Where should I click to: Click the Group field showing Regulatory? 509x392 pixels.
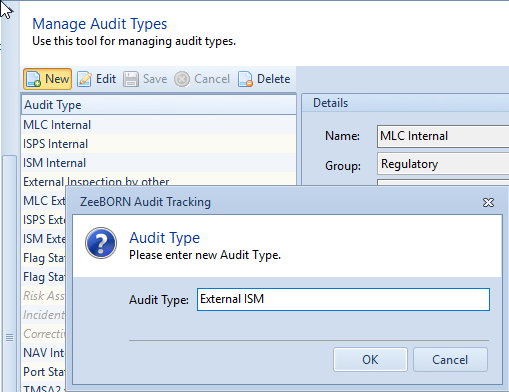click(443, 164)
